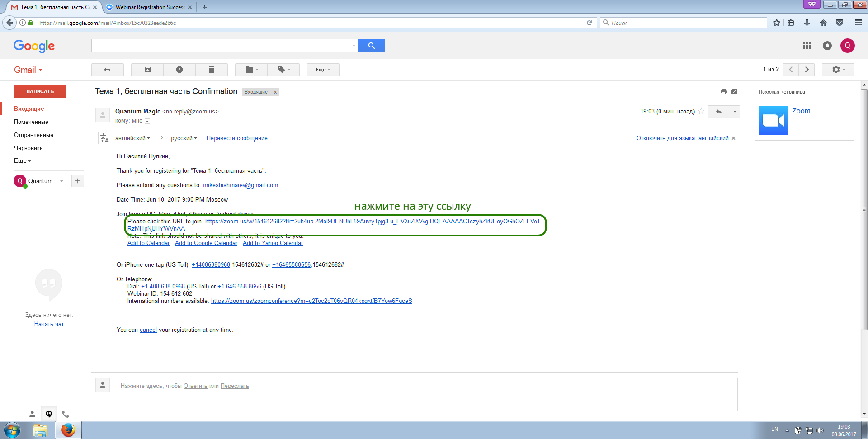The width and height of the screenshot is (868, 439).
Task: Click the cancel registration link
Action: tap(148, 330)
